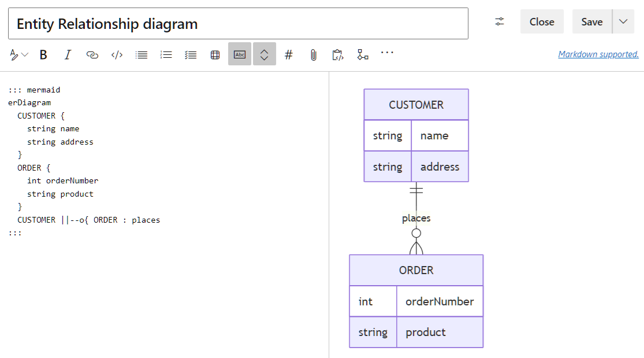The image size is (644, 358).
Task: Create a bulleted list
Action: [x=141, y=54]
